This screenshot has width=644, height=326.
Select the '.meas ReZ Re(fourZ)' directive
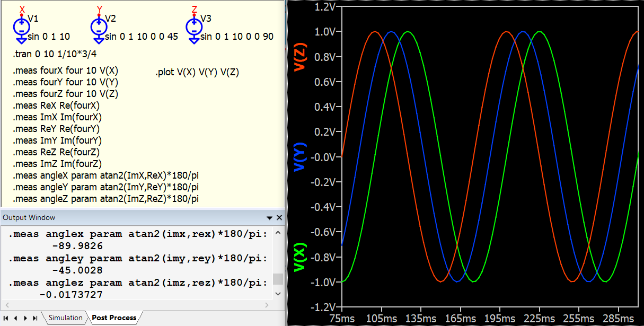(56, 152)
